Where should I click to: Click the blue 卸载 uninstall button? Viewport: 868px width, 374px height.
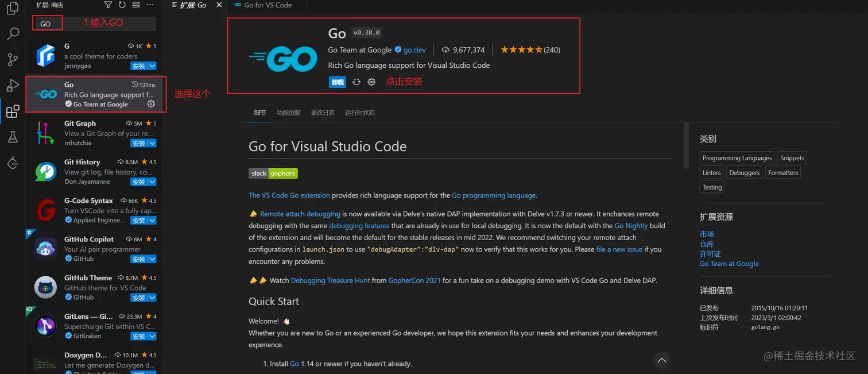click(338, 82)
